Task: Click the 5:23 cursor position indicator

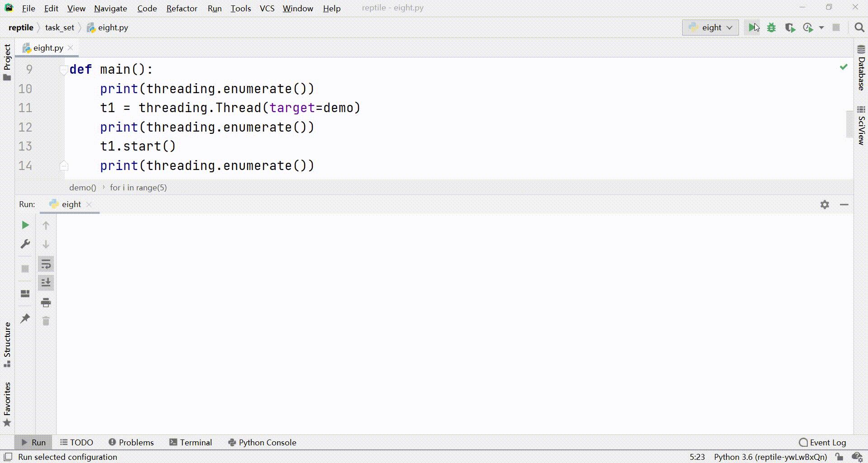Action: coord(697,457)
